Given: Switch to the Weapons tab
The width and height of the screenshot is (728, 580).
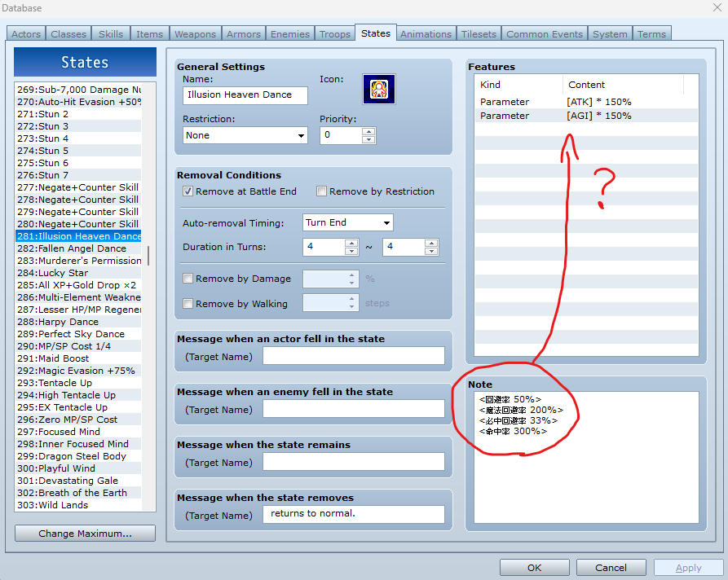Looking at the screenshot, I should (195, 34).
